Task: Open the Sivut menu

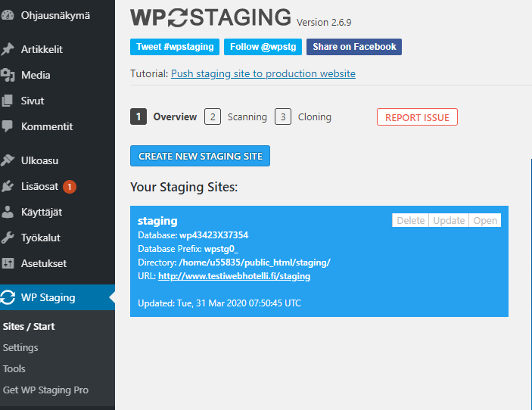Action: (33, 101)
